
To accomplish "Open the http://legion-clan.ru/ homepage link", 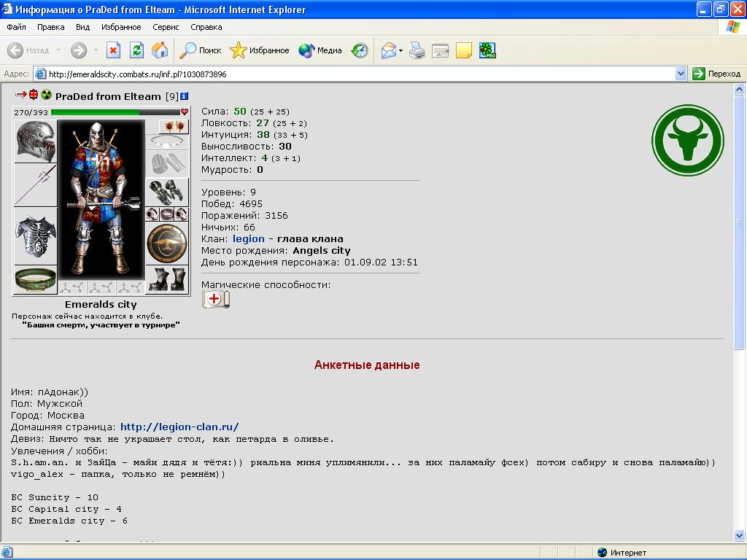I will point(179,427).
